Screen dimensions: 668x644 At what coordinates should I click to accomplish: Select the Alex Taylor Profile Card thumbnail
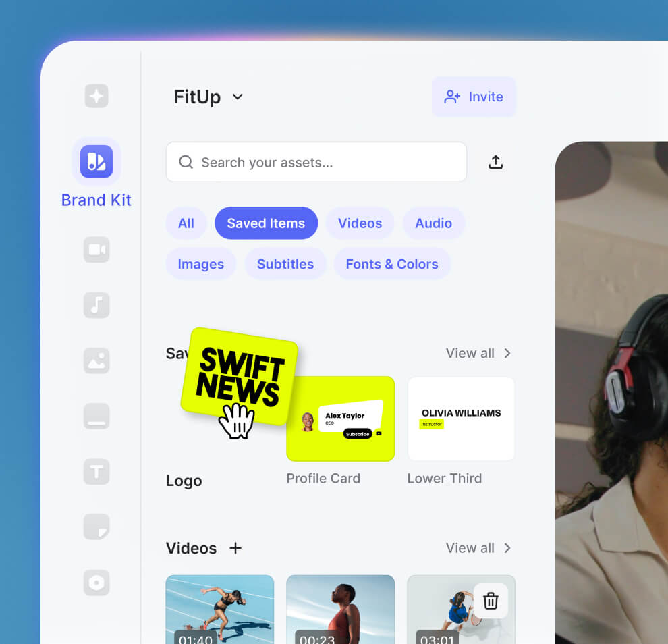tap(341, 419)
